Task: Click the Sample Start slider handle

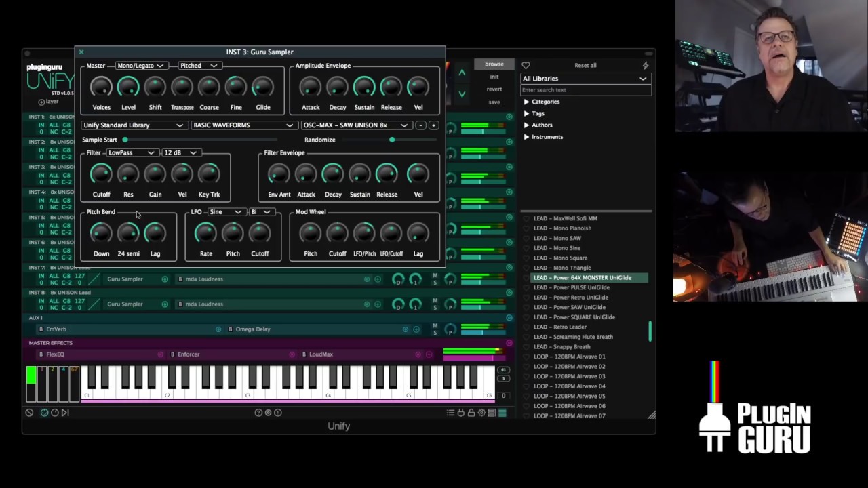Action: tap(125, 140)
